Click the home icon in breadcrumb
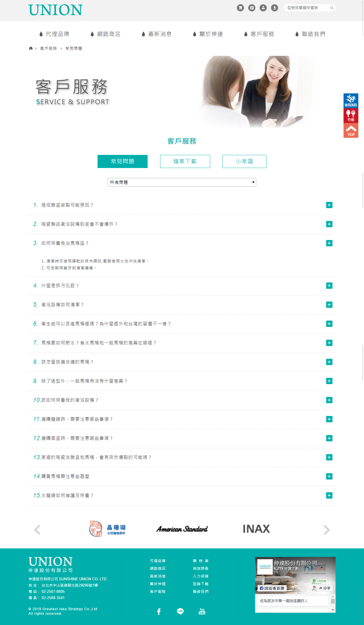364x625 pixels. [31, 48]
